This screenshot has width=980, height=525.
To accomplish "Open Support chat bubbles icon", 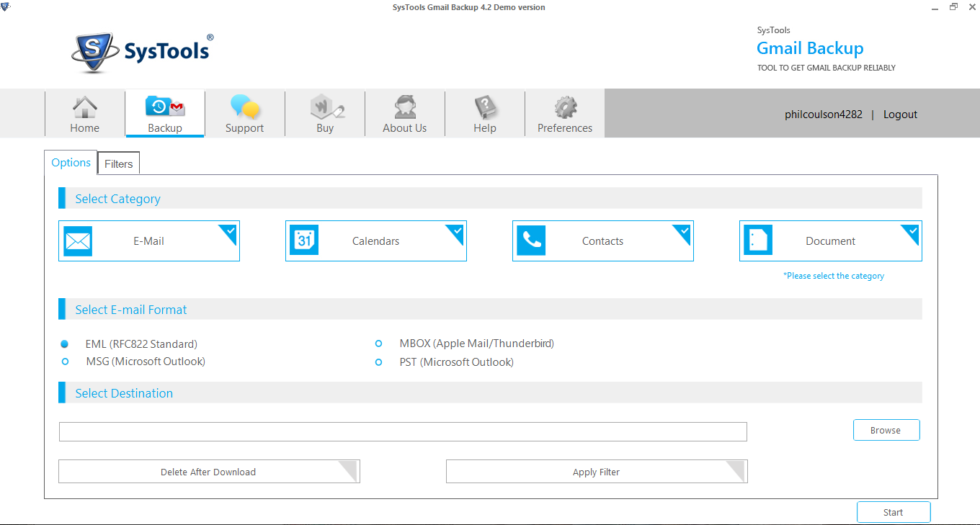I will [x=245, y=107].
